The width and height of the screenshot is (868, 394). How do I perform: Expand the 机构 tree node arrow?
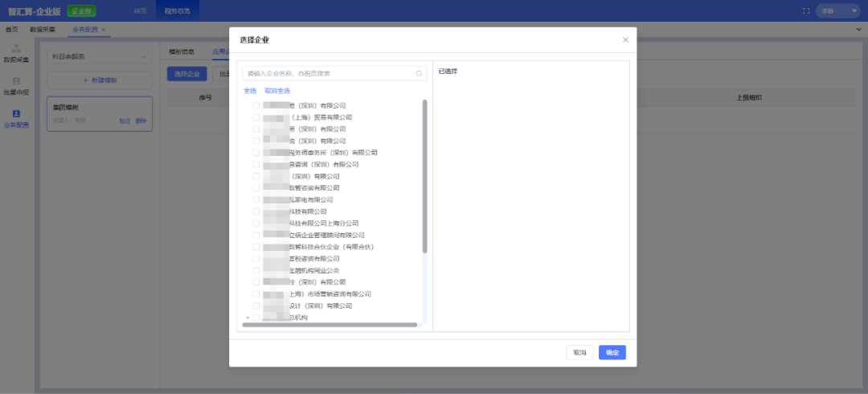point(248,318)
